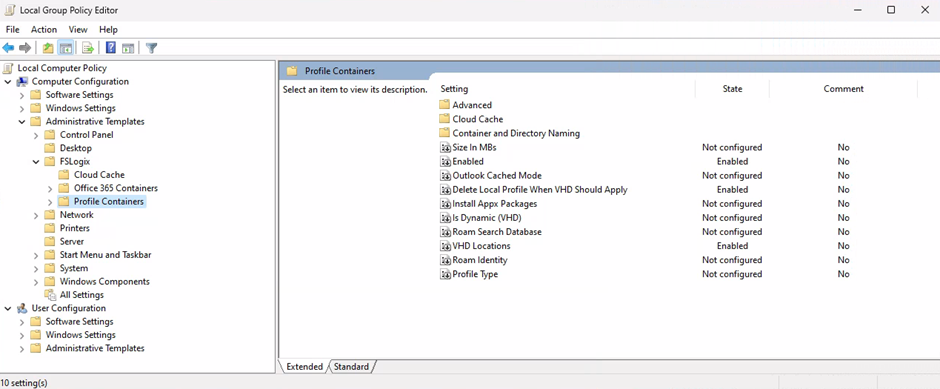Select Cloud Cache in the tree
The width and height of the screenshot is (940, 389).
(99, 175)
